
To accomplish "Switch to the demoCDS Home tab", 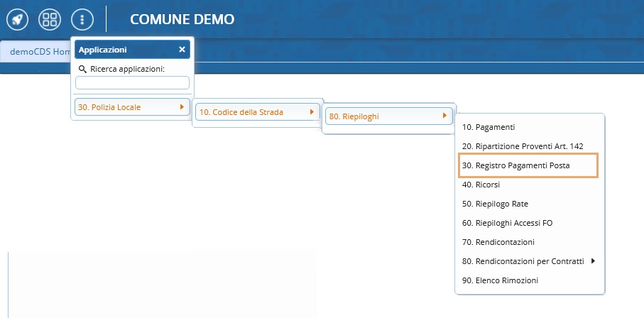I will pyautogui.click(x=37, y=52).
